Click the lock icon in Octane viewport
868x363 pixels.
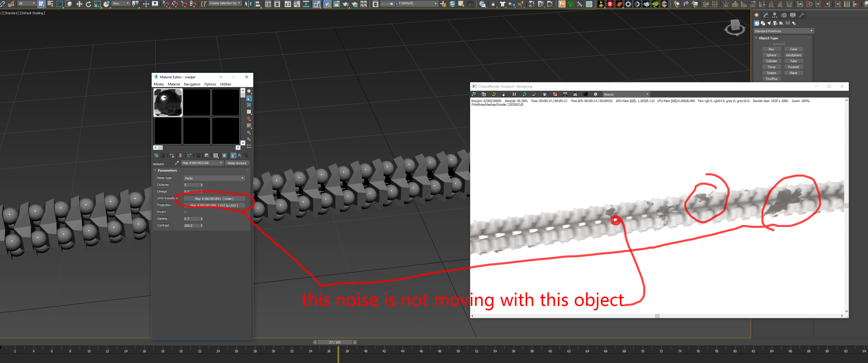[x=504, y=94]
